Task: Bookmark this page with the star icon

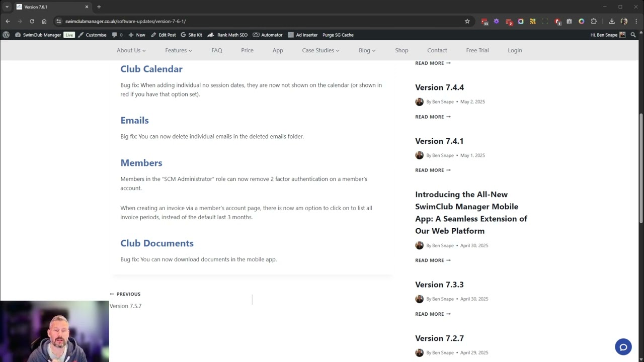Action: pyautogui.click(x=467, y=21)
